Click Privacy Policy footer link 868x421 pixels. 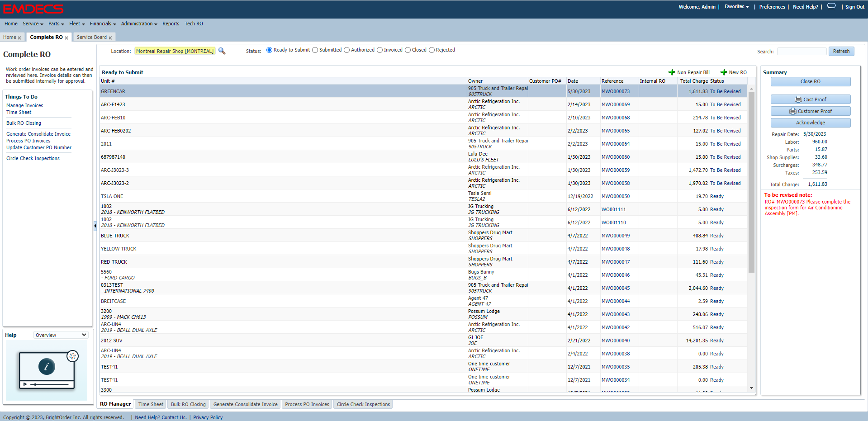(x=208, y=417)
